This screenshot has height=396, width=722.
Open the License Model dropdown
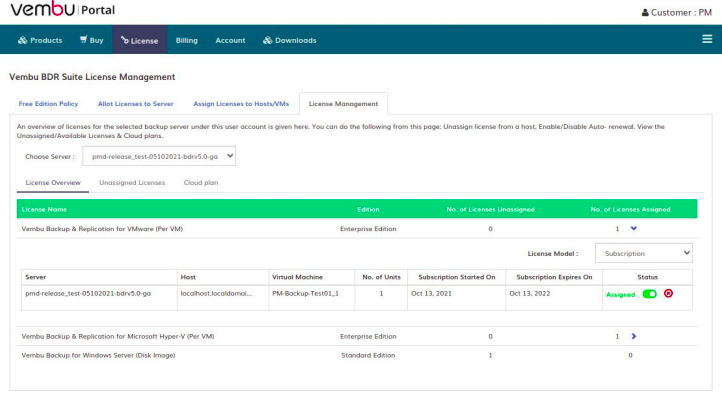pos(644,253)
